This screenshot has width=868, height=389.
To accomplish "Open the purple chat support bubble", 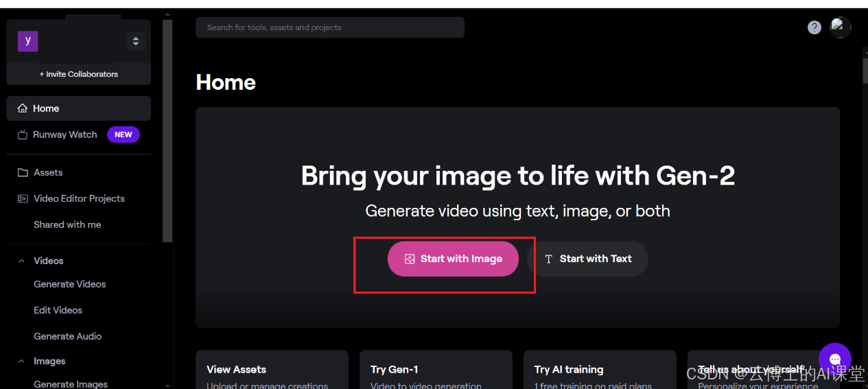I will 835,359.
